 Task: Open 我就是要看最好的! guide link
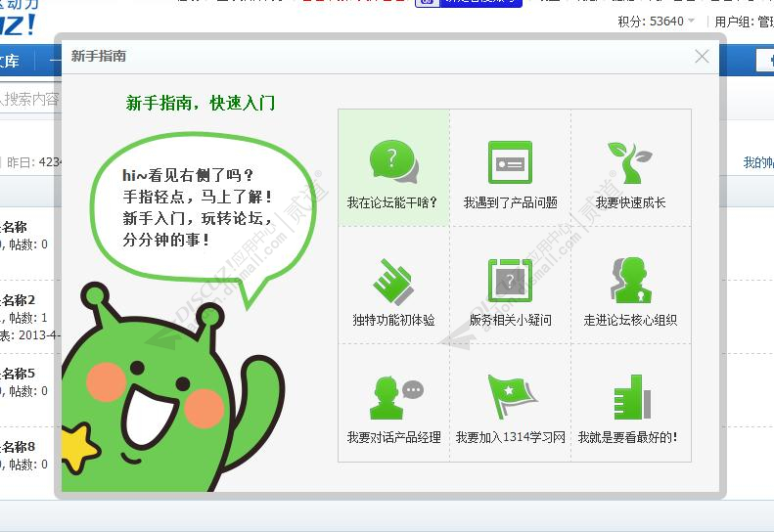click(628, 437)
